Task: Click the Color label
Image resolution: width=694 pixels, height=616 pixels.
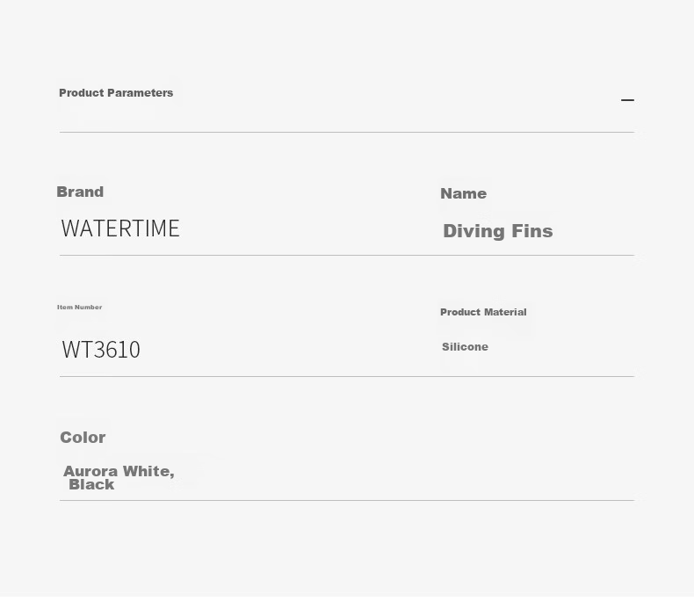Action: tap(83, 438)
